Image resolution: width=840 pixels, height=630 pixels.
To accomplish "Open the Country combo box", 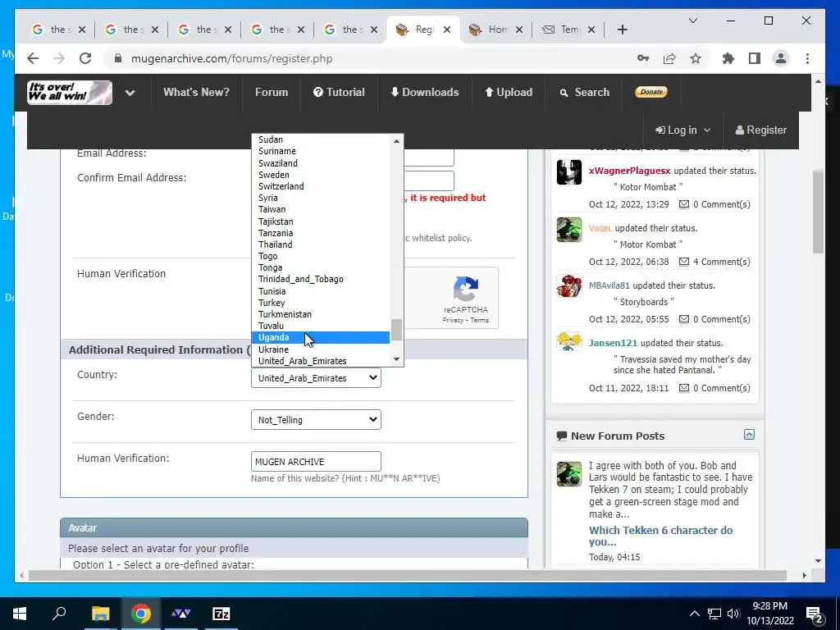I will [316, 377].
